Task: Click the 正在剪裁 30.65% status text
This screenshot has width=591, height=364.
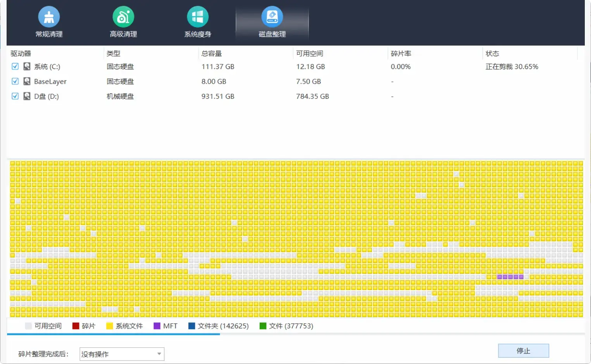Action: 512,67
